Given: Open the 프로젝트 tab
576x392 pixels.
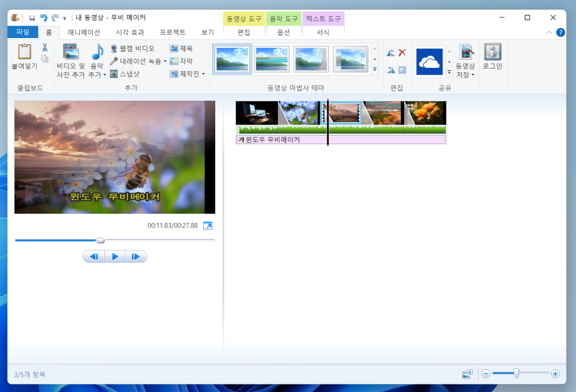Looking at the screenshot, I should point(172,32).
